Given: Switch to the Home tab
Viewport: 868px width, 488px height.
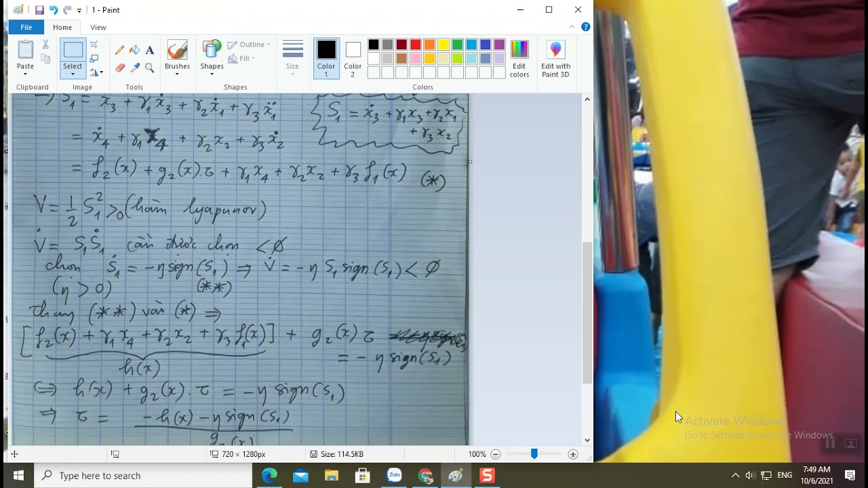Looking at the screenshot, I should pyautogui.click(x=62, y=27).
